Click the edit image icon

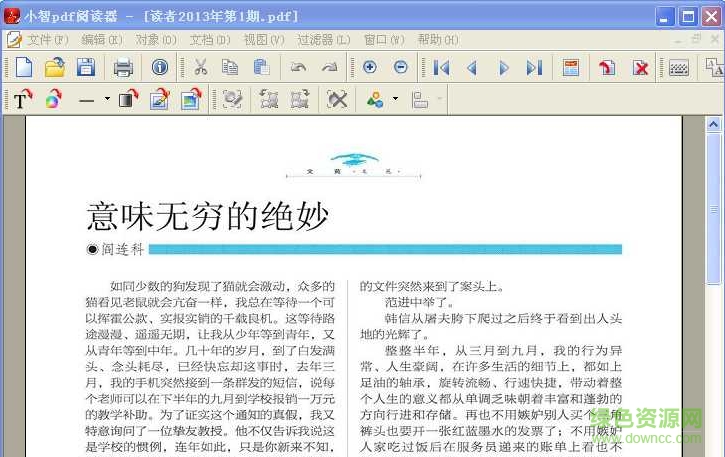point(191,99)
